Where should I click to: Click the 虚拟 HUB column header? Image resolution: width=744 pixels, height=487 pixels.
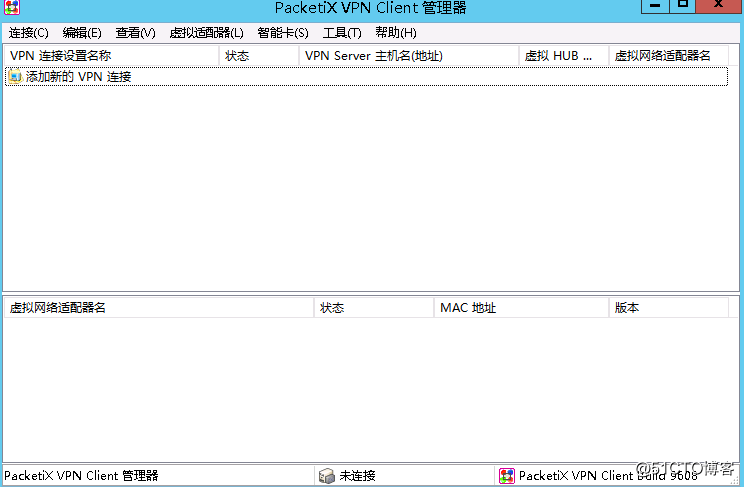pos(564,56)
